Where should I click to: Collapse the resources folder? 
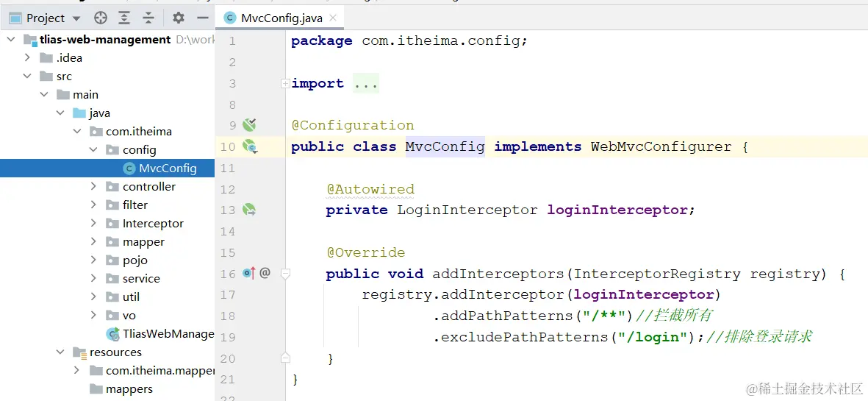coord(60,352)
